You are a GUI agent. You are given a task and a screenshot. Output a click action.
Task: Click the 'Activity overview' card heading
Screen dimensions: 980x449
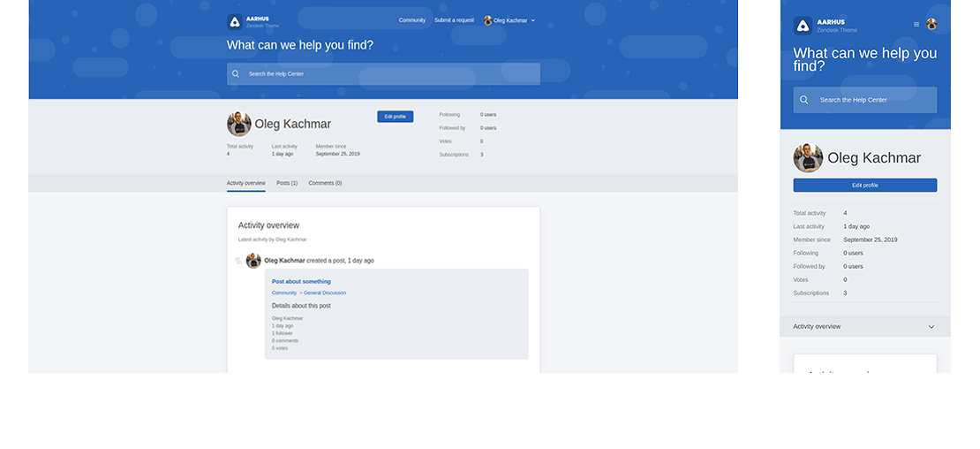pyautogui.click(x=268, y=225)
